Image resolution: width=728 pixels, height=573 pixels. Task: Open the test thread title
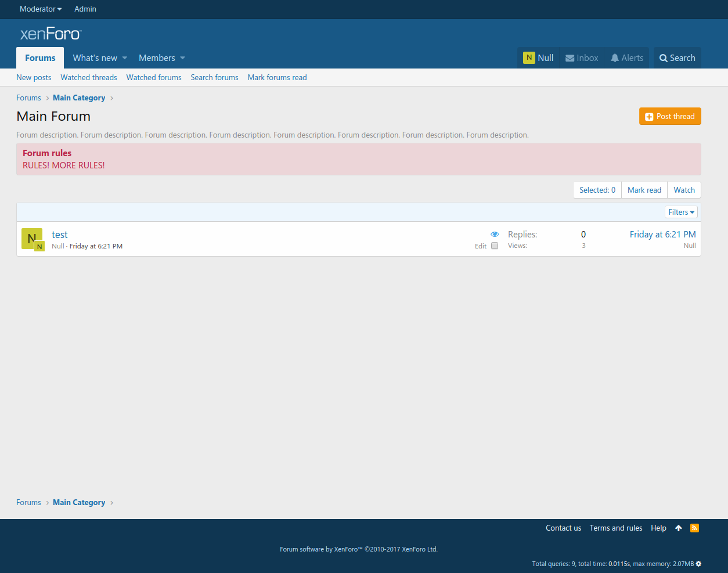coord(60,235)
